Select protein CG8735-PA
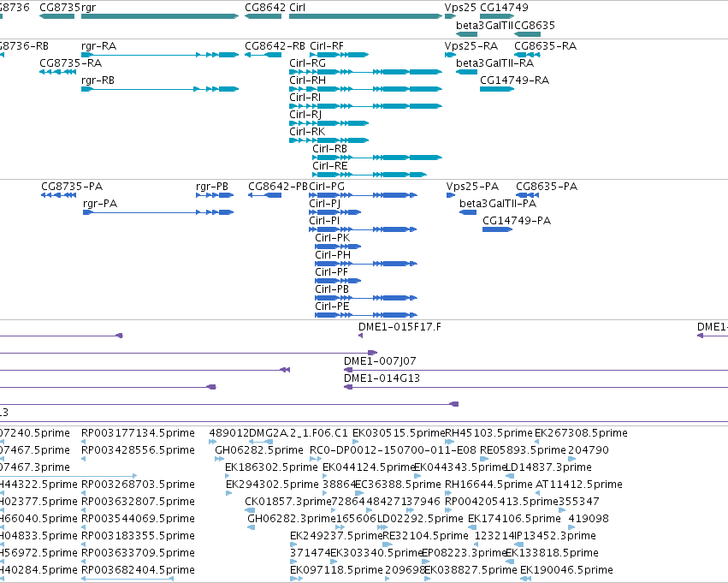Viewport: 728px width, 583px height. (58, 195)
